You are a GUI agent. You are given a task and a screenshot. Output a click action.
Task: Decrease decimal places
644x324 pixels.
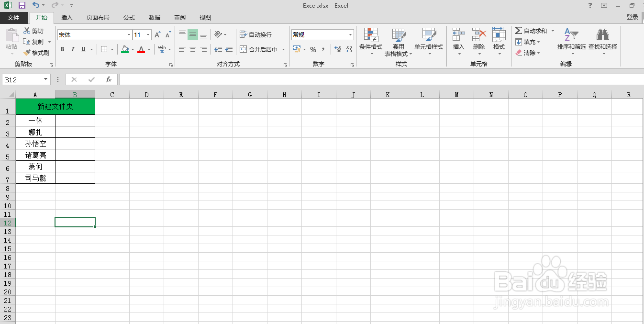(x=349, y=49)
